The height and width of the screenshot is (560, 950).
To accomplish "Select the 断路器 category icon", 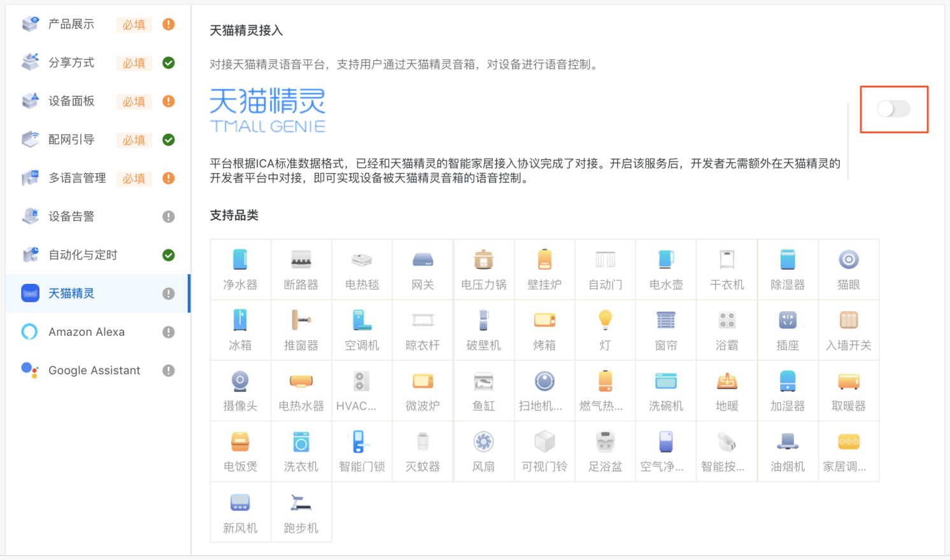I will pyautogui.click(x=301, y=260).
